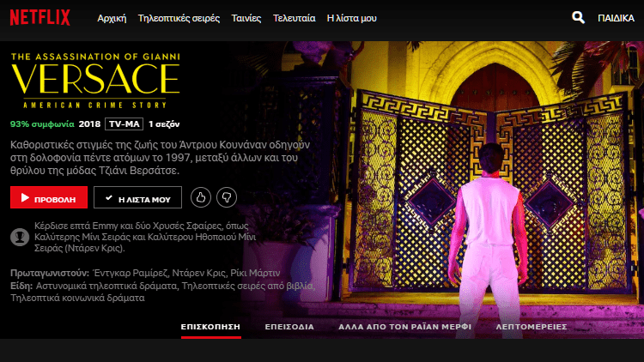Click the Netflix logo
The height and width of the screenshot is (362, 644).
(39, 18)
